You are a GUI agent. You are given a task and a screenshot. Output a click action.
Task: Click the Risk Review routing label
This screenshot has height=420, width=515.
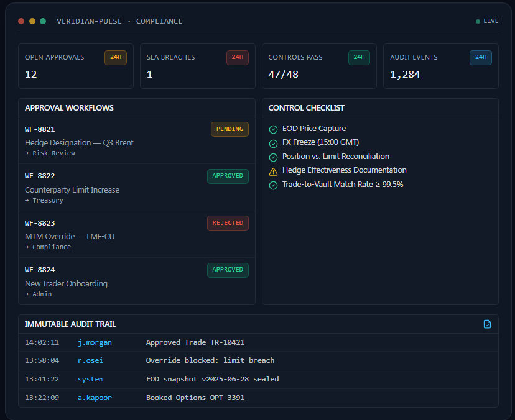click(53, 153)
